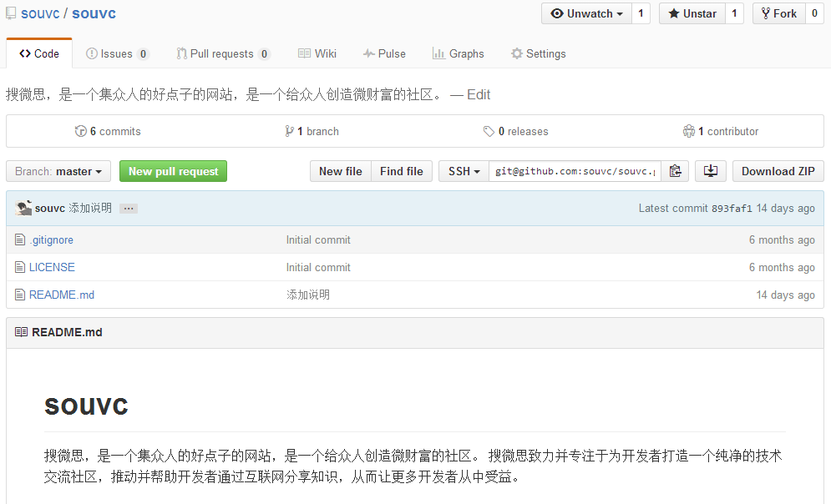Image resolution: width=831 pixels, height=504 pixels.
Task: Open the souvc commit author link
Action: (50, 209)
